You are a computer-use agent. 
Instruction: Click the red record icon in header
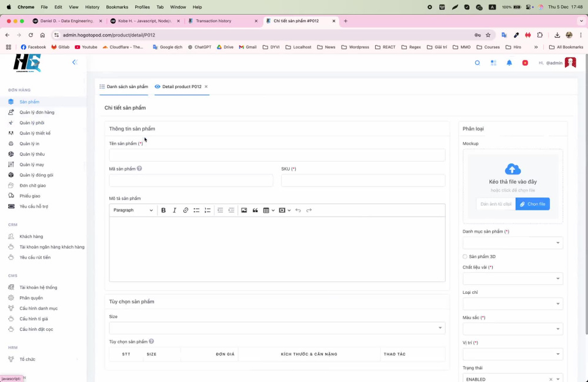525,63
